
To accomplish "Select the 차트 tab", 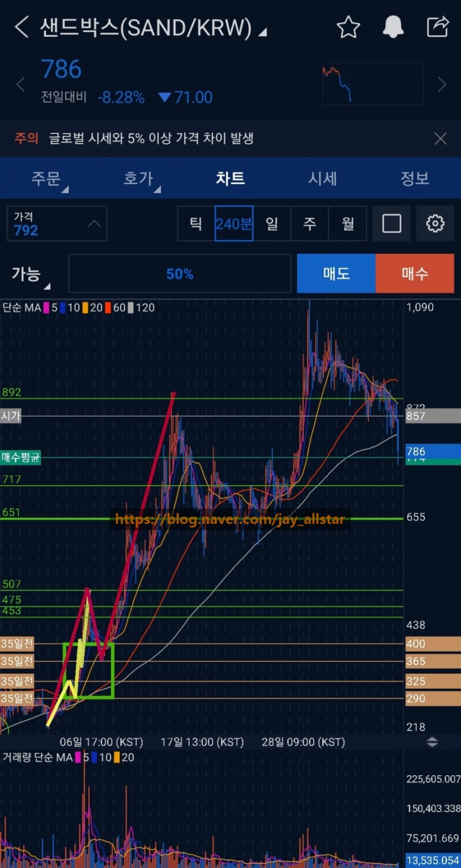I will pos(231,178).
